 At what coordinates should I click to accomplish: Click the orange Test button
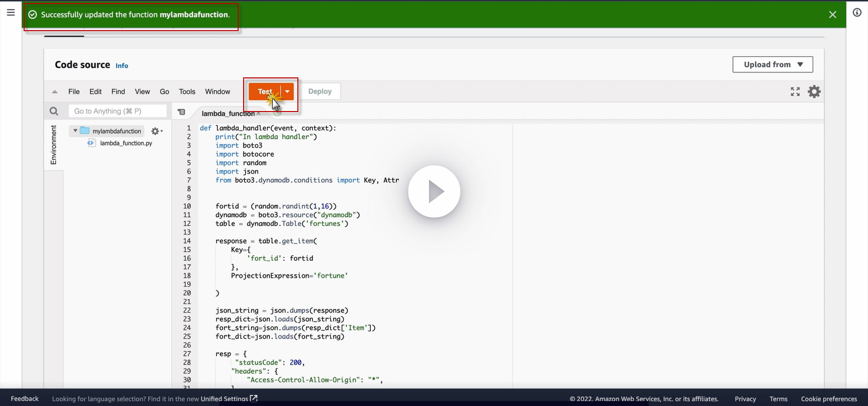[265, 91]
